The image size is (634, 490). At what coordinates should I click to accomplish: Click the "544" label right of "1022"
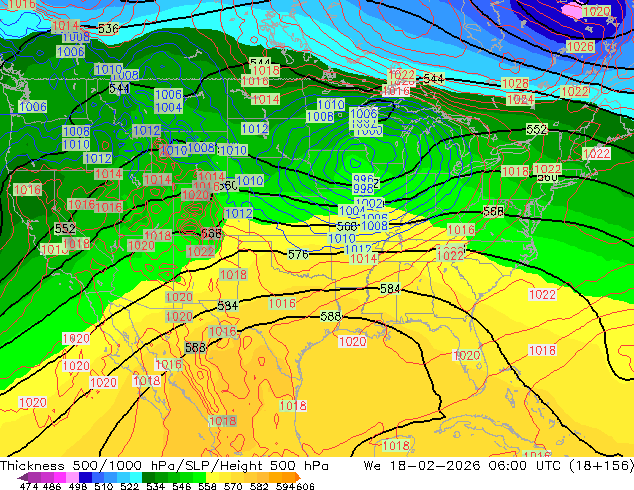click(x=433, y=78)
